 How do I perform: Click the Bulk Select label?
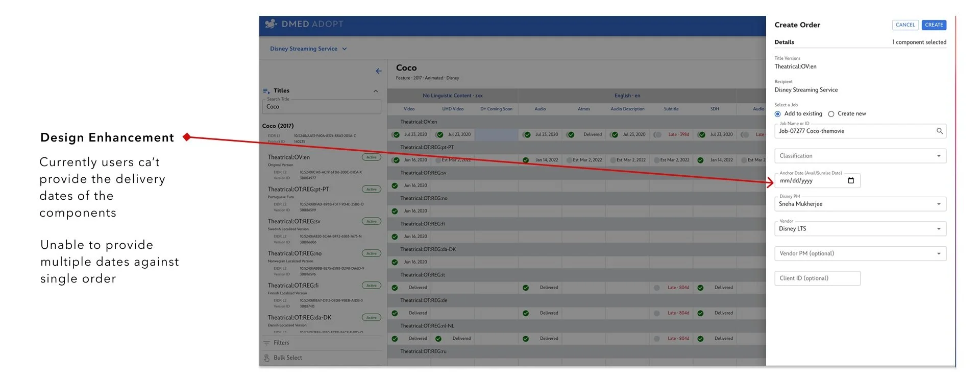[x=288, y=358]
